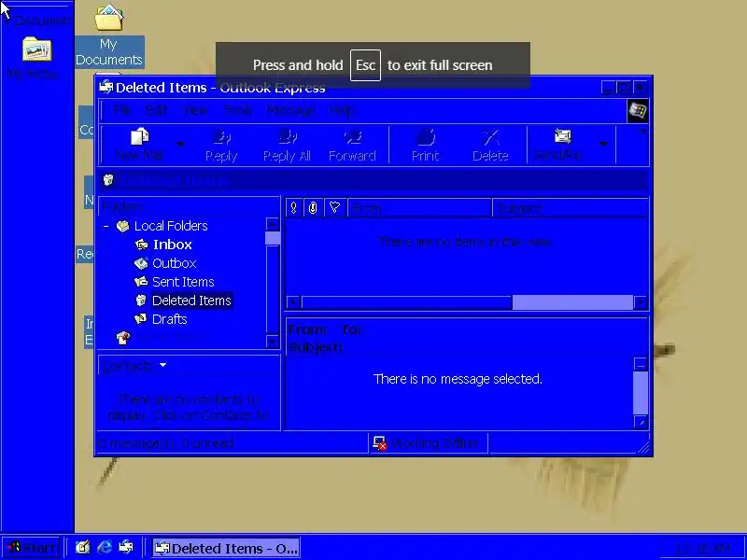Select the My Pictures desktop icon
The image size is (747, 560).
[35, 58]
